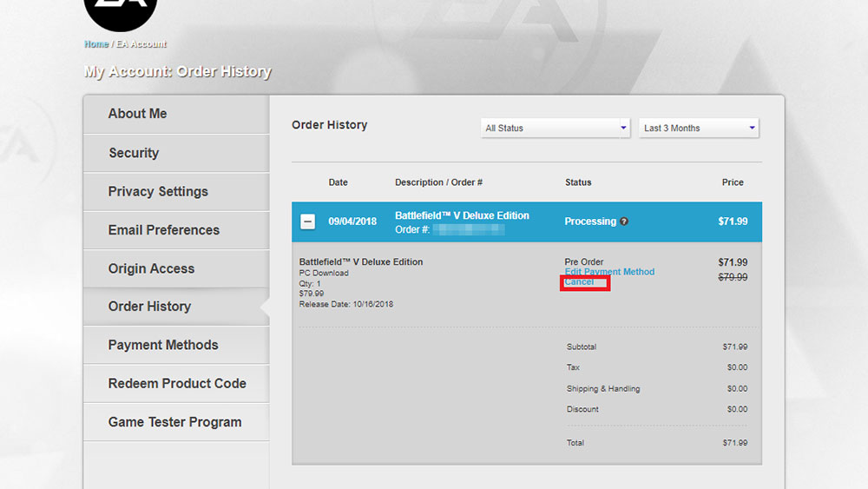
Task: Open Payment Methods
Action: 176,345
